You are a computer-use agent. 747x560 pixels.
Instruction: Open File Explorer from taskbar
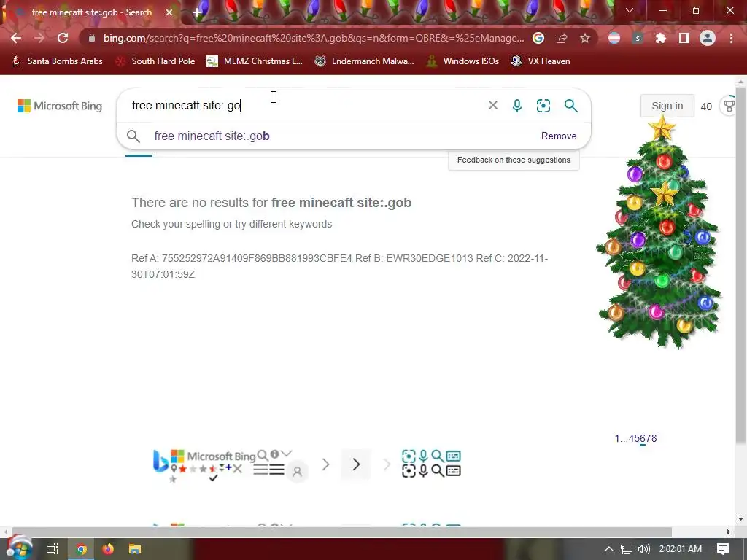[x=135, y=549]
